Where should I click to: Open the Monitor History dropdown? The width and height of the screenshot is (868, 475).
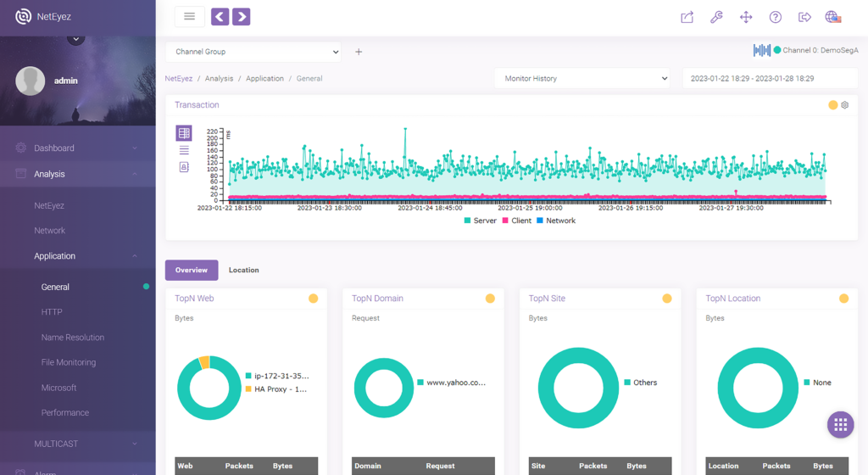[581, 78]
